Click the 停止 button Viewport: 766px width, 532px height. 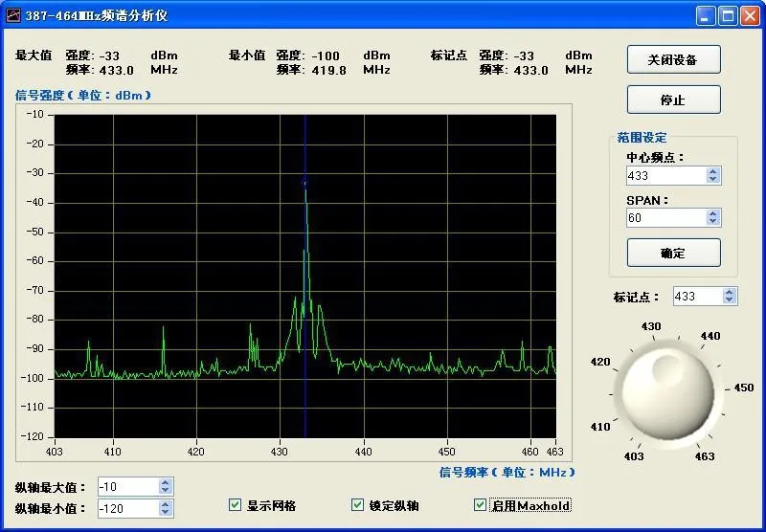point(674,100)
